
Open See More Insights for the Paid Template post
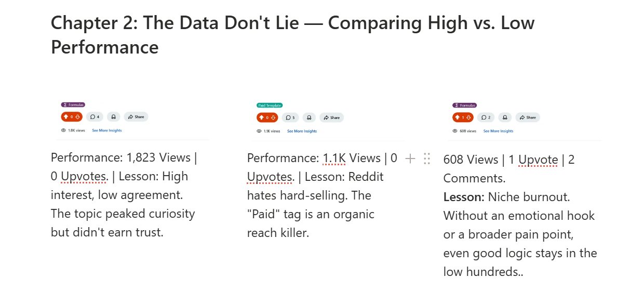302,131
